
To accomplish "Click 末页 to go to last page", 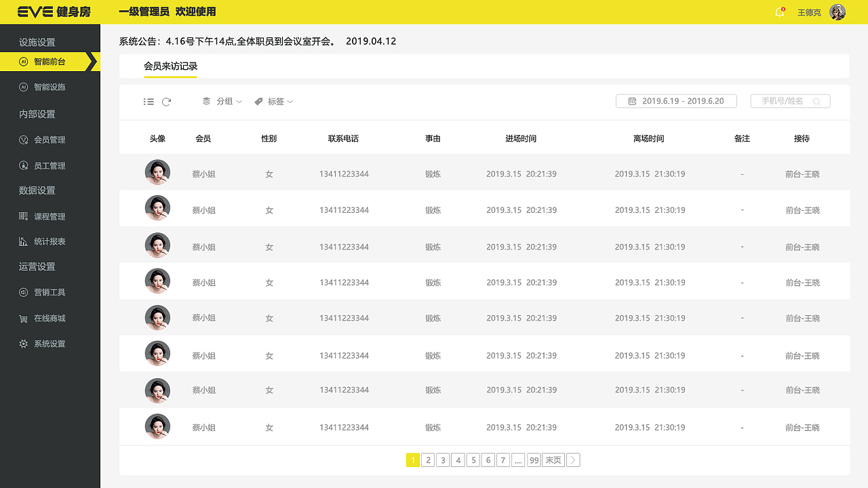I will tap(552, 460).
